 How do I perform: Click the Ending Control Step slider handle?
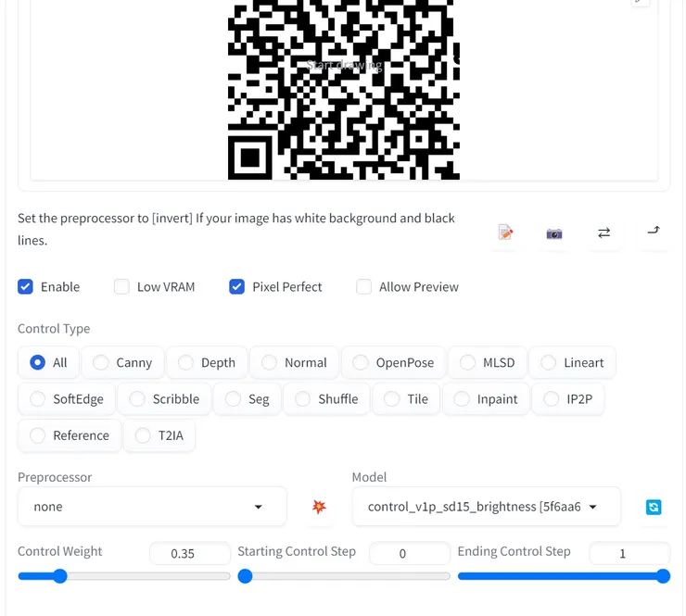click(x=663, y=576)
